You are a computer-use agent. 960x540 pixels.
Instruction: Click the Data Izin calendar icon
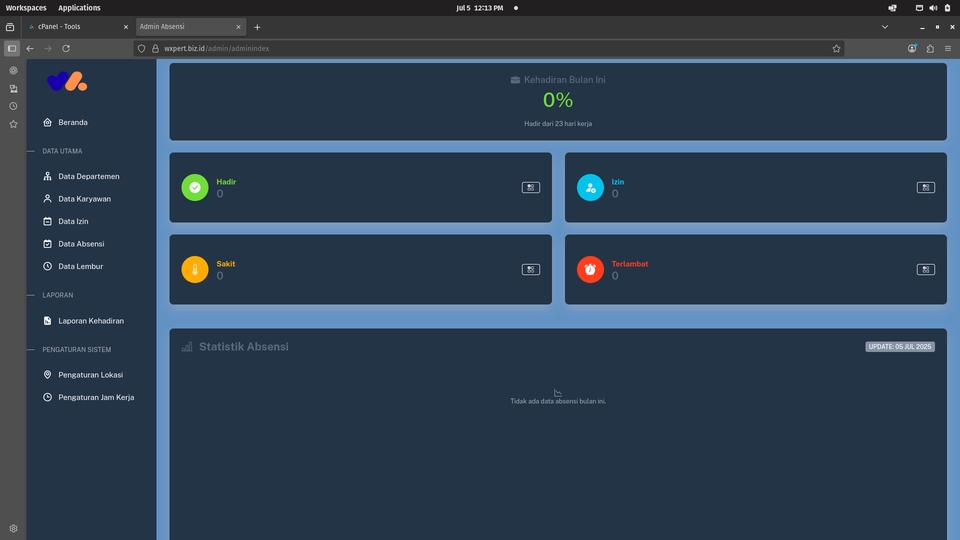(47, 222)
